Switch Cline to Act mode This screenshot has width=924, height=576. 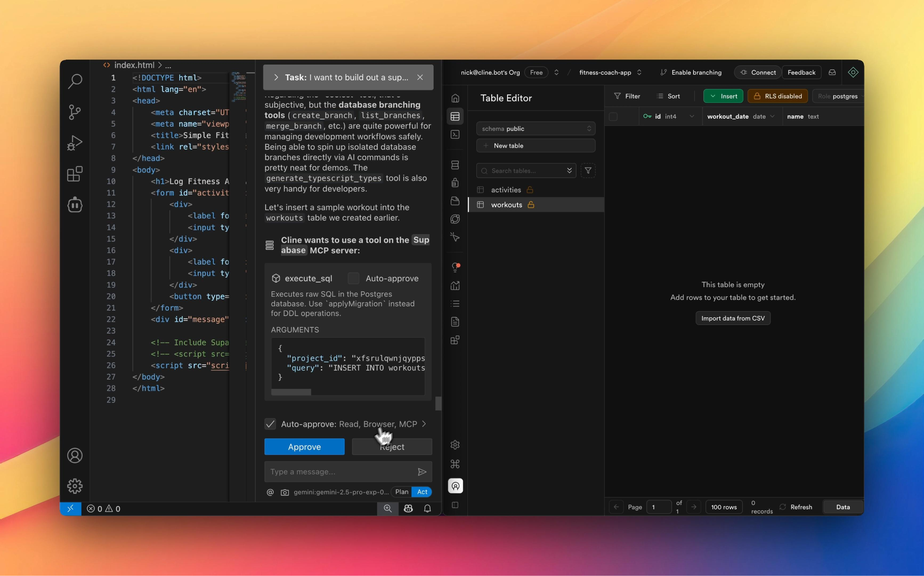tap(422, 492)
